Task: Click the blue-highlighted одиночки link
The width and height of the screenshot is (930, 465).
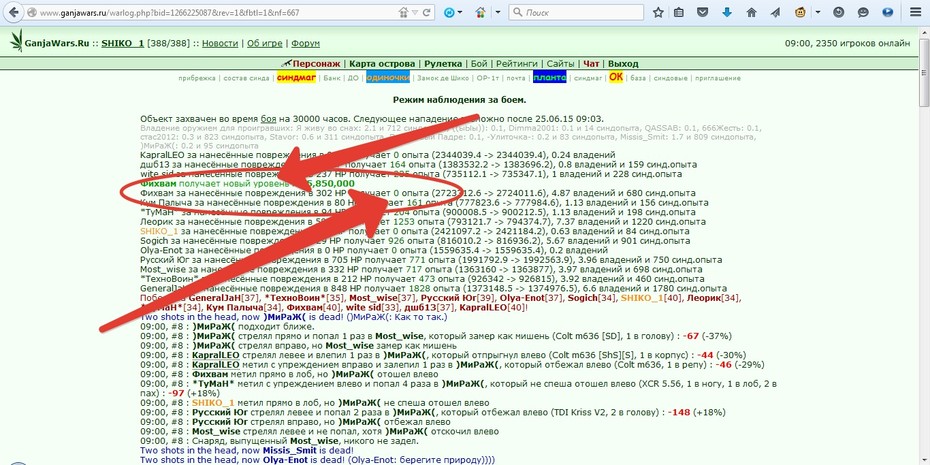Action: pyautogui.click(x=388, y=77)
